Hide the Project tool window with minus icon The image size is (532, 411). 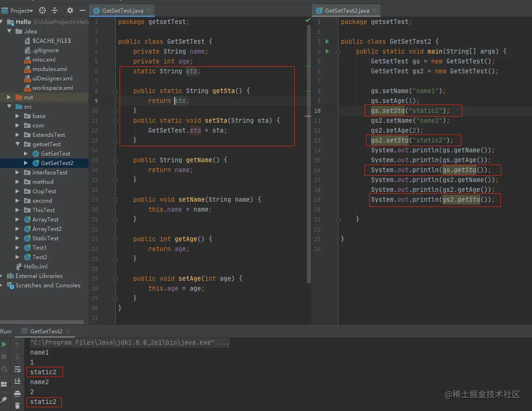coord(82,10)
